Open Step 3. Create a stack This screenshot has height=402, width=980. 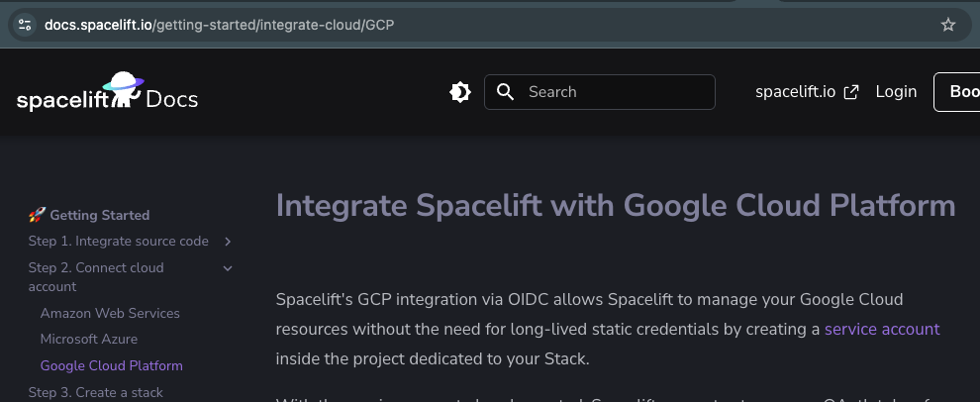[95, 393]
